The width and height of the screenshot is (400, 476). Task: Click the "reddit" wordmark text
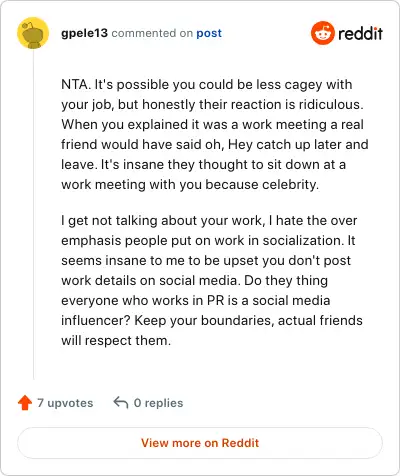pyautogui.click(x=360, y=33)
